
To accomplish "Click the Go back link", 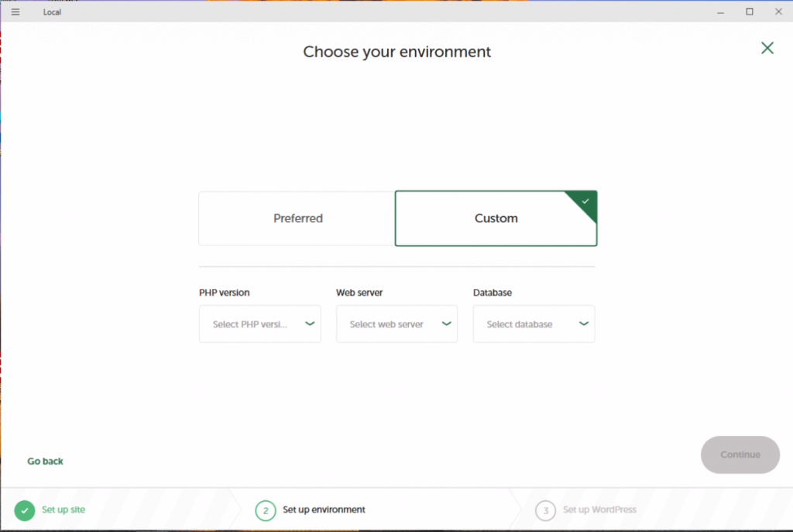I will coord(45,462).
